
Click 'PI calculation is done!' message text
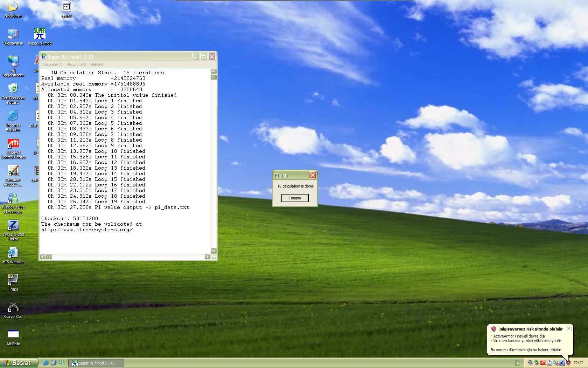(296, 186)
